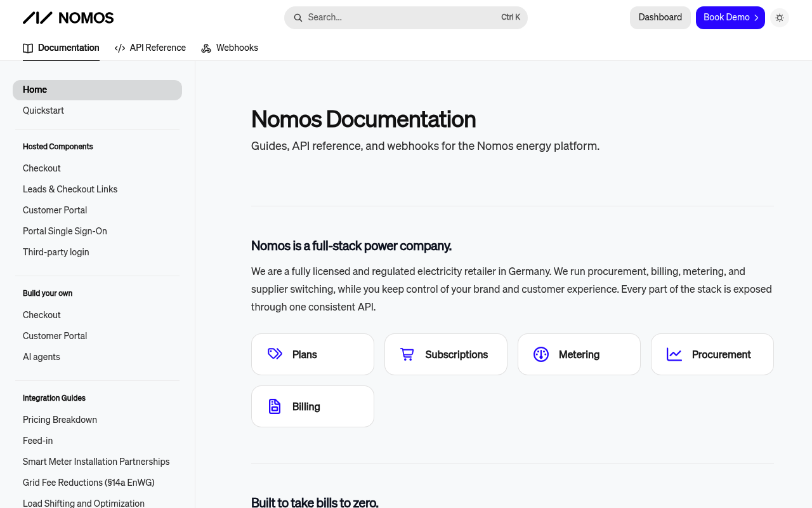
Task: Click the Plans tag icon
Action: click(275, 354)
